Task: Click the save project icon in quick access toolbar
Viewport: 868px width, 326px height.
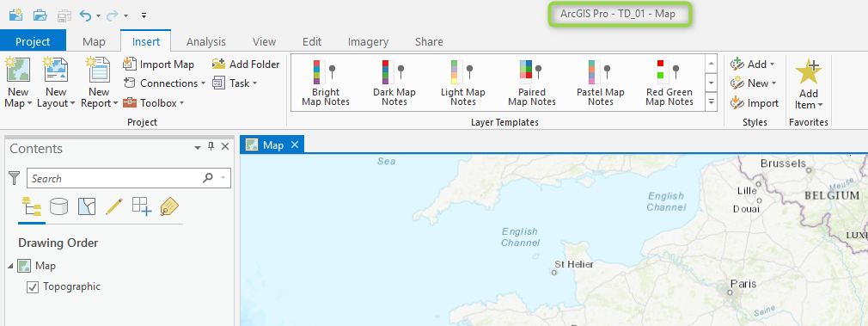Action: pyautogui.click(x=64, y=15)
